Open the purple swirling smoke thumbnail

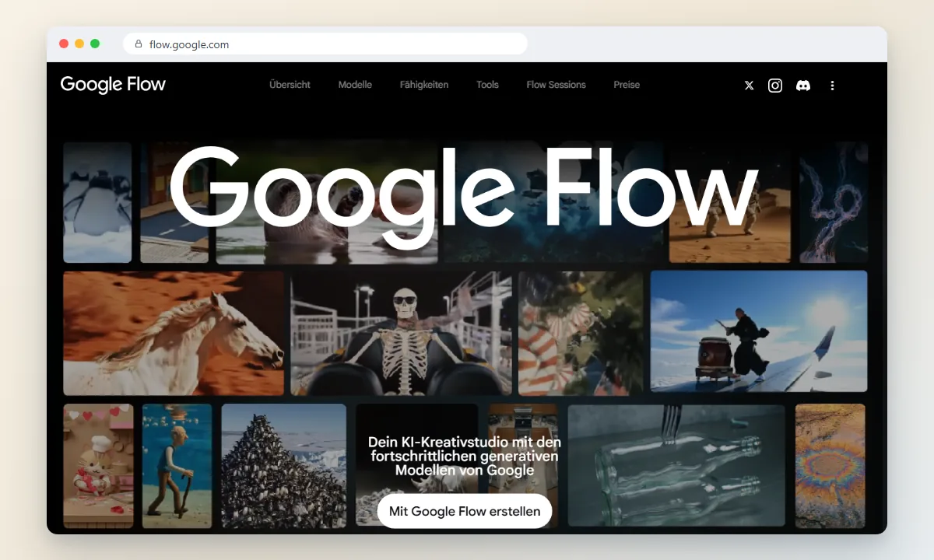click(x=834, y=202)
